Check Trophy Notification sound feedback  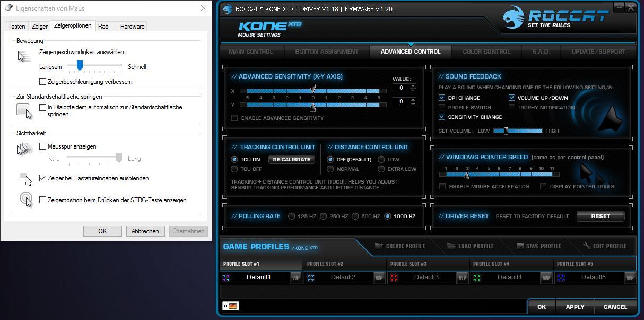[x=512, y=107]
